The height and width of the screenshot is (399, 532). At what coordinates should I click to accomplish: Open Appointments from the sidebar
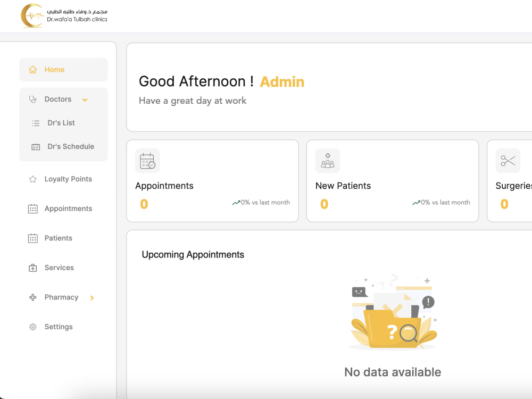click(x=68, y=209)
